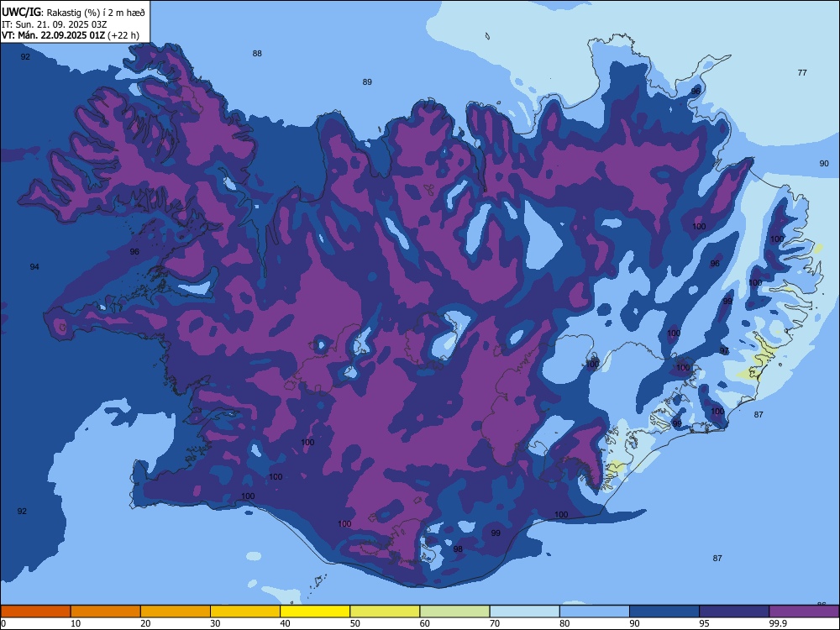Select the golden 30–40 legend swatch
840x630 pixels.
point(245,612)
